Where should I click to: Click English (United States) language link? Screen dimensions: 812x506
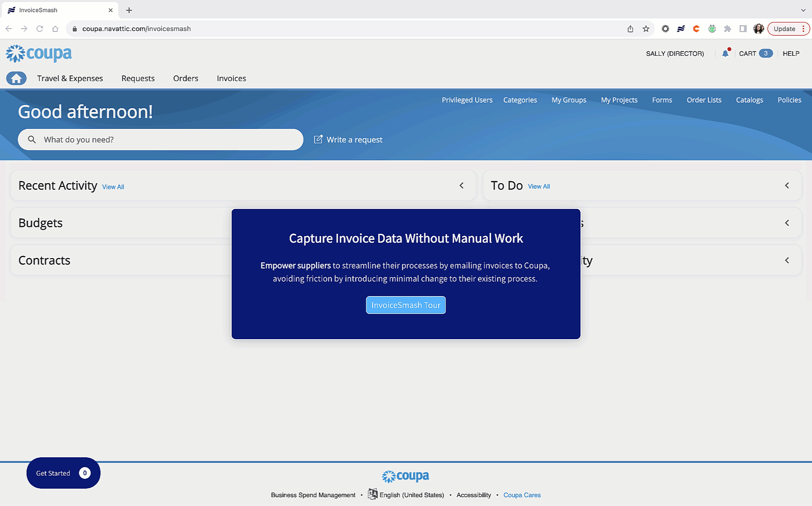pos(412,495)
